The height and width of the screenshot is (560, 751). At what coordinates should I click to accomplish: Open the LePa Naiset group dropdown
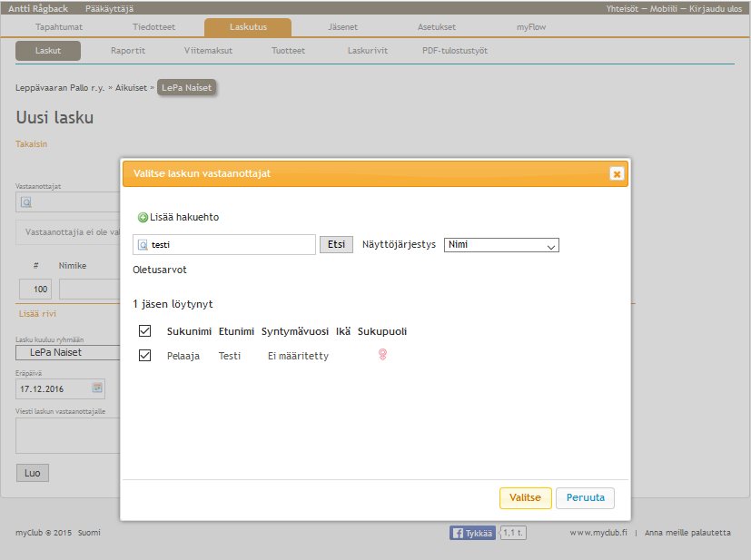67,352
